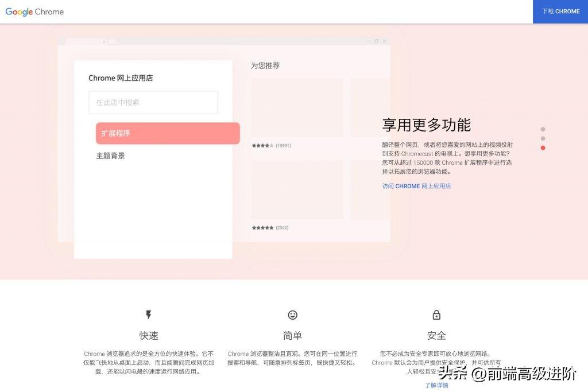The width and height of the screenshot is (588, 392).
Task: Click the 下载 CHROME button
Action: [560, 11]
